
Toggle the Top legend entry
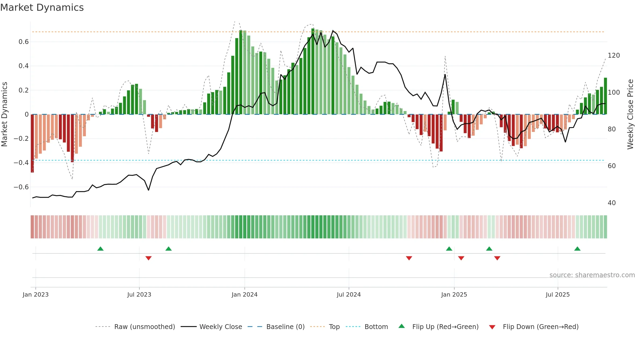click(x=325, y=327)
